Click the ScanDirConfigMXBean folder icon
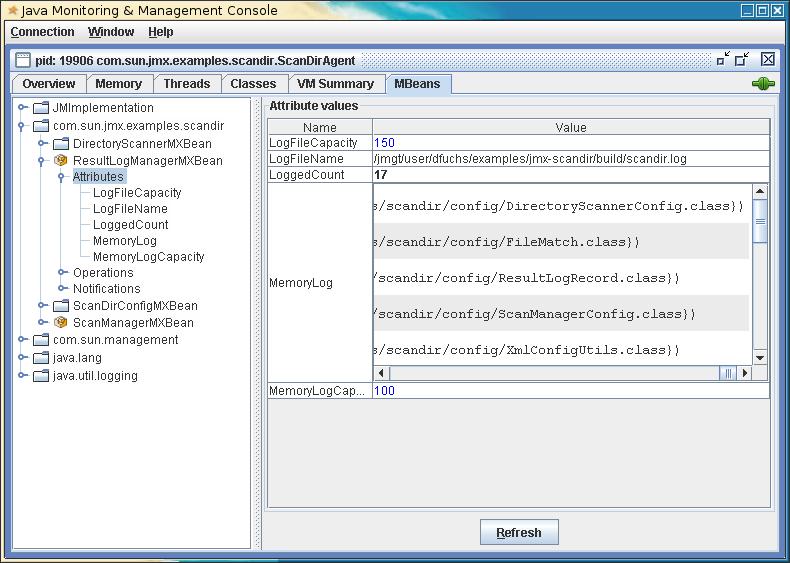The width and height of the screenshot is (790, 563). tap(60, 306)
